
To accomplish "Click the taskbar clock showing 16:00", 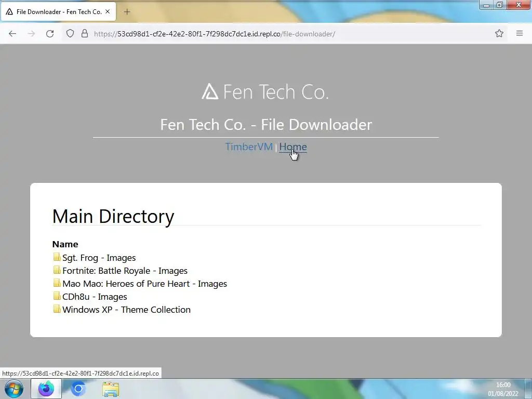I will (x=503, y=389).
